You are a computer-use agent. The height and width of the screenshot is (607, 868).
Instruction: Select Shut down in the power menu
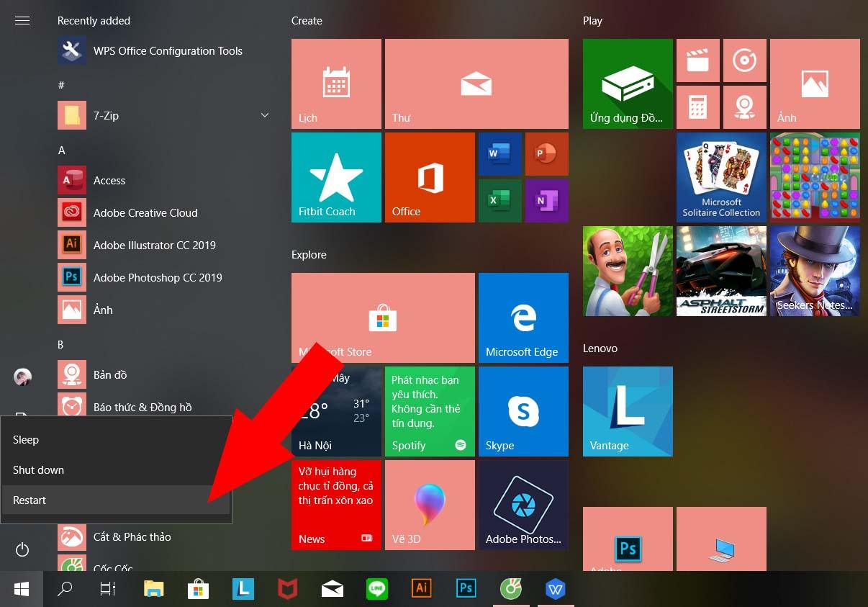[117, 470]
